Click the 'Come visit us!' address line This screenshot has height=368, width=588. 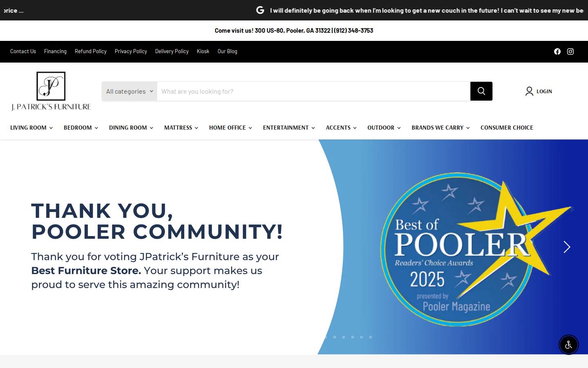click(294, 31)
